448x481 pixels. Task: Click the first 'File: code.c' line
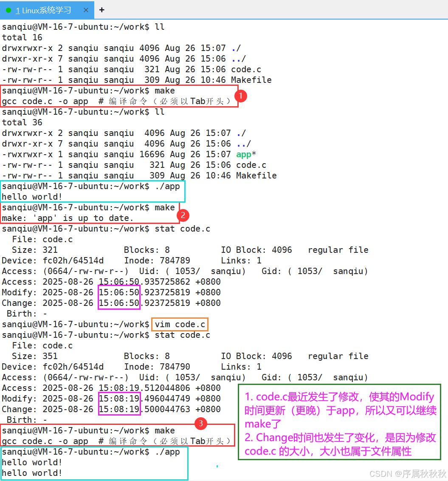42,239
